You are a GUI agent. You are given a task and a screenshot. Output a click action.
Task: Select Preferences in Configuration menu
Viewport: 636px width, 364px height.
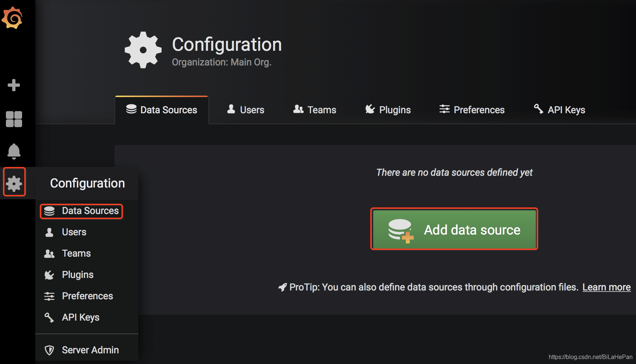(x=78, y=296)
